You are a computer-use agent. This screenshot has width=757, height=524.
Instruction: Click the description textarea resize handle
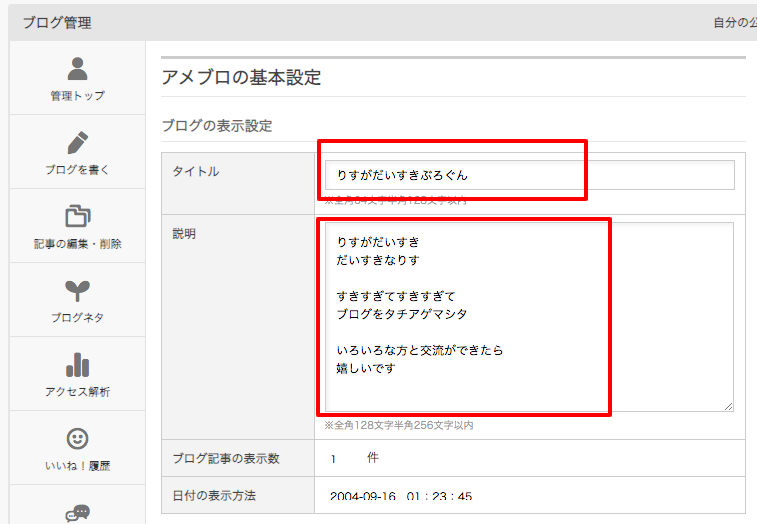[x=729, y=407]
